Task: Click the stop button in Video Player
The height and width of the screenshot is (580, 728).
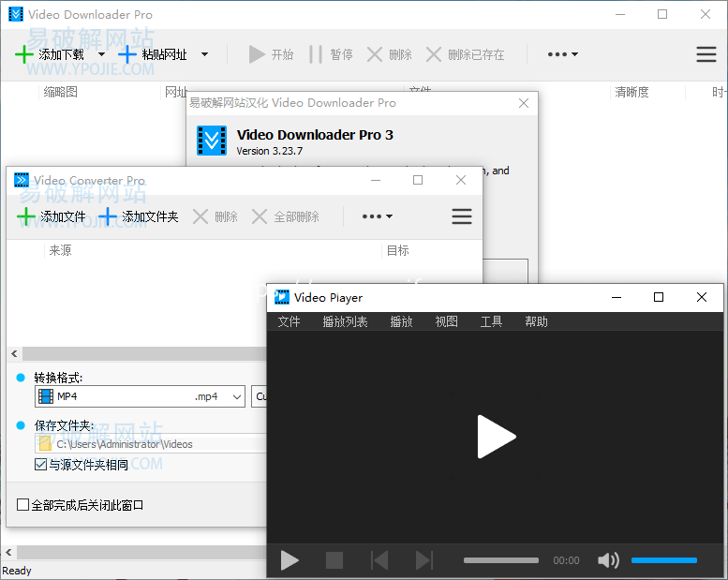Action: pyautogui.click(x=334, y=560)
